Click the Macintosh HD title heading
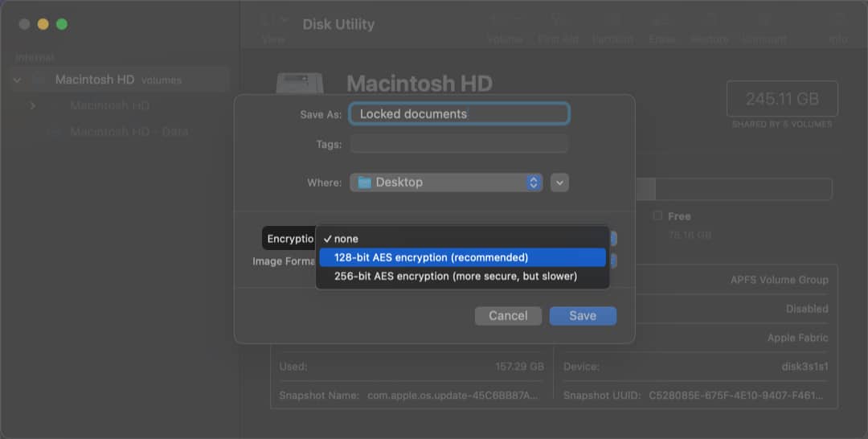The height and width of the screenshot is (439, 868). coord(420,84)
